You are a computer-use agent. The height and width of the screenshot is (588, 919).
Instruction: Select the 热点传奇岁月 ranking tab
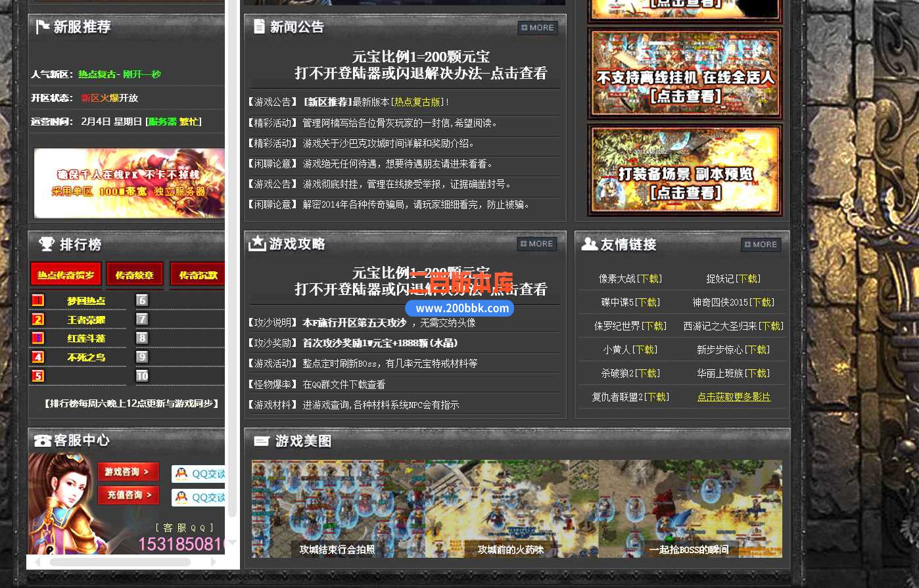tap(66, 275)
